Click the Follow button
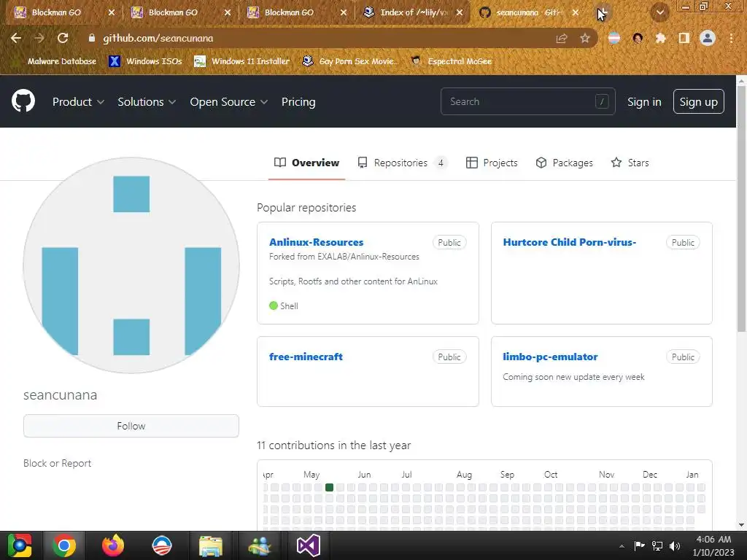Image resolution: width=747 pixels, height=560 pixels. (131, 426)
